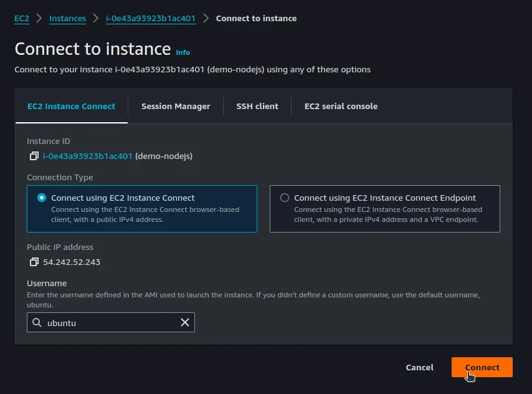This screenshot has height=394, width=532.
Task: Select Connect using EC2 Instance Connect radio
Action: coord(42,198)
